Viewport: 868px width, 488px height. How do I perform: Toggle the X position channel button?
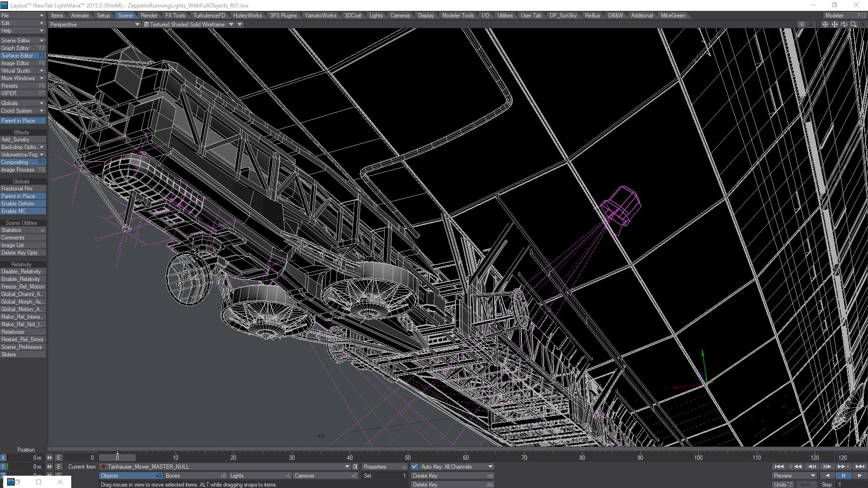(x=3, y=457)
